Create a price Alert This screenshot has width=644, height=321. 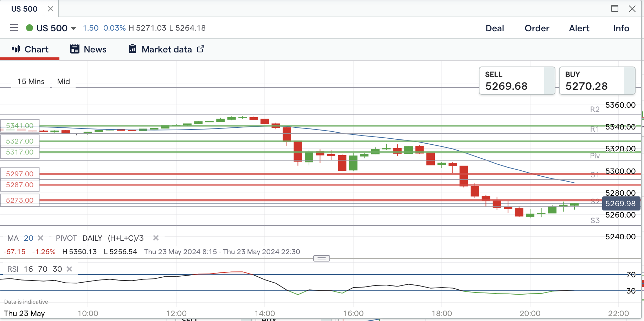tap(579, 28)
